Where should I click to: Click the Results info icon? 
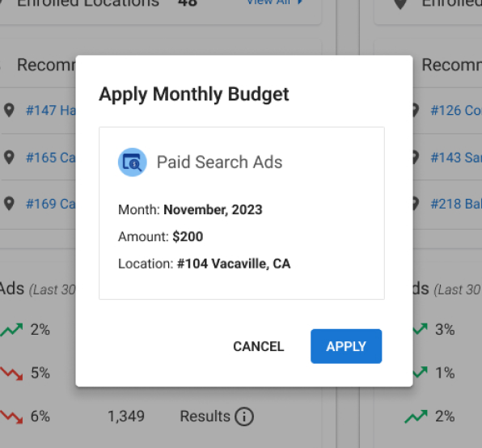point(244,416)
